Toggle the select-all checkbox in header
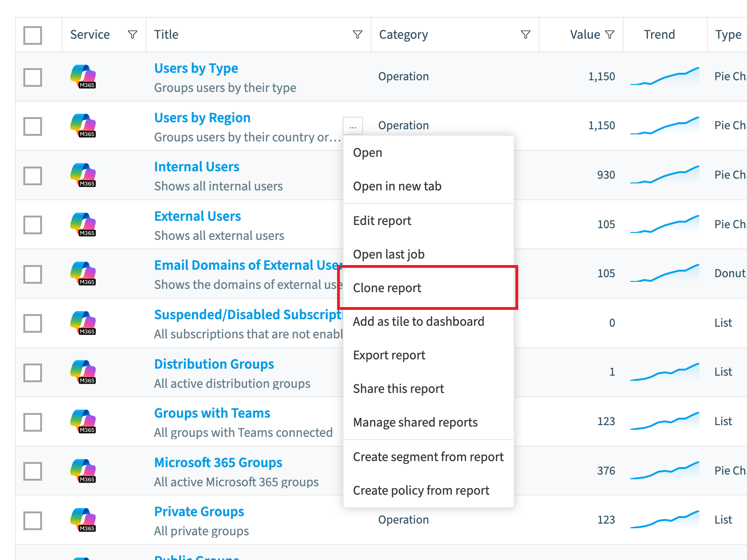The height and width of the screenshot is (560, 747). pos(33,35)
